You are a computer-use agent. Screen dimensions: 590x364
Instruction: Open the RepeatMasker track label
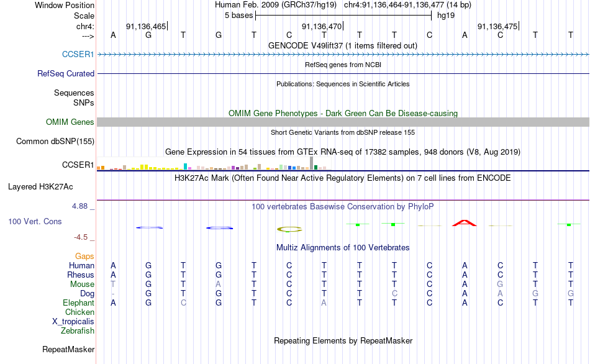click(68, 349)
